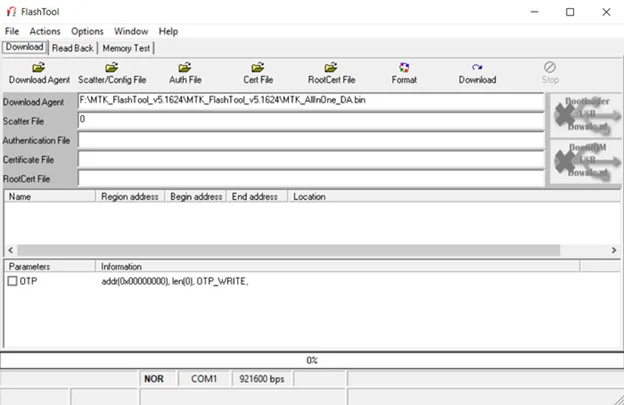Click the Authentication File input field

click(x=311, y=140)
